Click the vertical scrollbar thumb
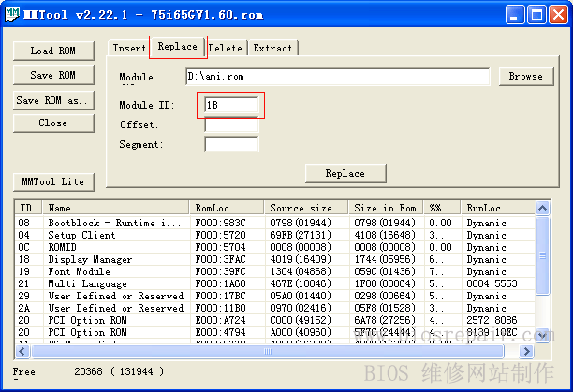Viewport: 573px width, 392px height. coord(543,255)
